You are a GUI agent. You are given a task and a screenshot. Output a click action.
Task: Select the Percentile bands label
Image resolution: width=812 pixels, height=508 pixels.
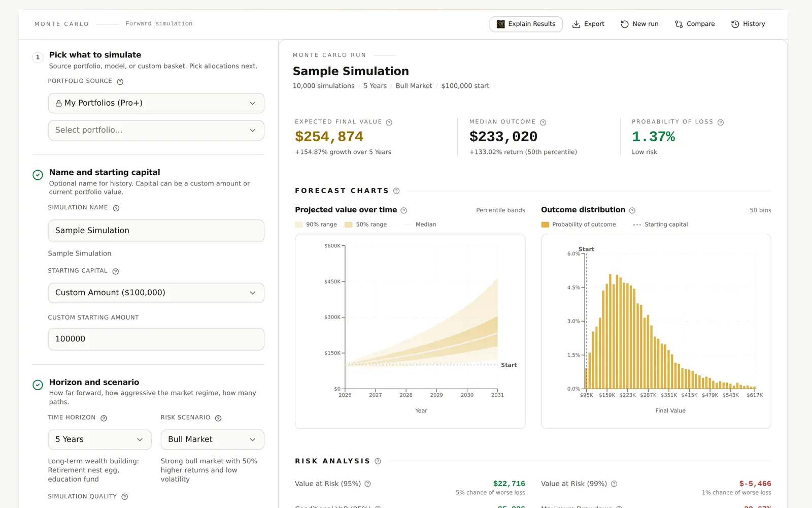coord(500,210)
